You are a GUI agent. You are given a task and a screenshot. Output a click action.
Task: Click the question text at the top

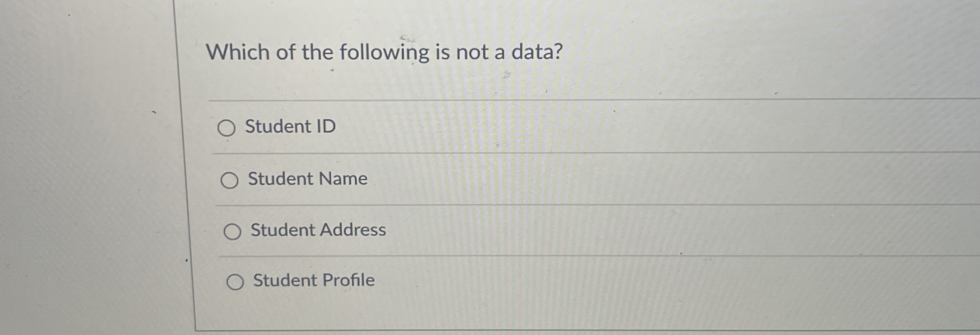coord(385,52)
